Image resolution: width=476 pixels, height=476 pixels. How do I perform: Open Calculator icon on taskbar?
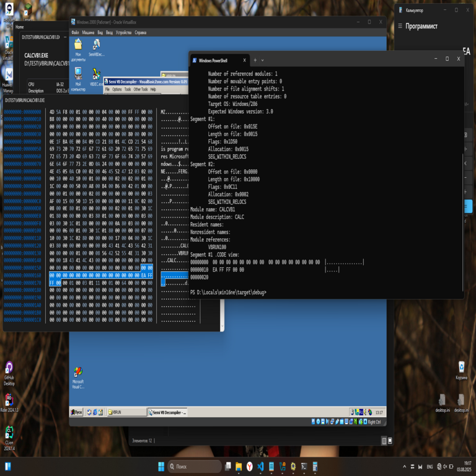pyautogui.click(x=315, y=466)
